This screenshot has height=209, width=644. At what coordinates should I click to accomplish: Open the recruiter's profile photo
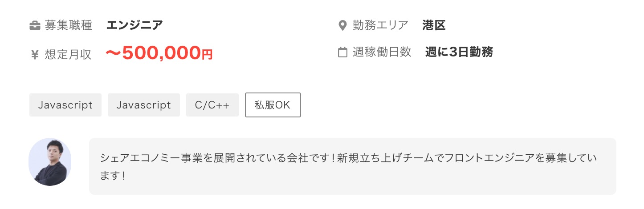click(x=50, y=162)
